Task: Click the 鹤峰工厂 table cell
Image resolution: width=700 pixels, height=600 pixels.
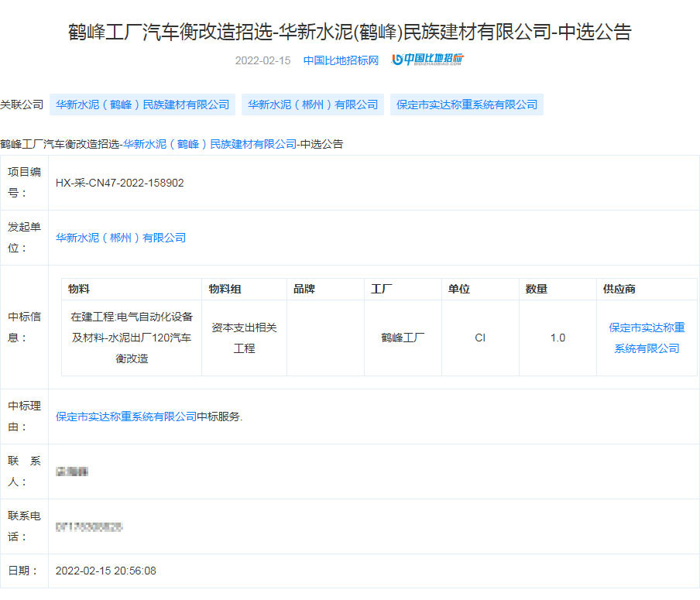Action: tap(403, 338)
